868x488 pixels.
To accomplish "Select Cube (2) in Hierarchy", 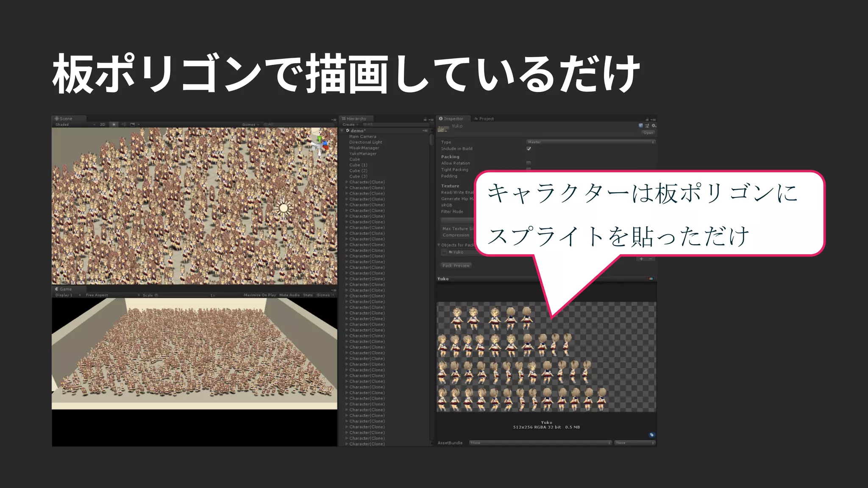I will click(358, 171).
